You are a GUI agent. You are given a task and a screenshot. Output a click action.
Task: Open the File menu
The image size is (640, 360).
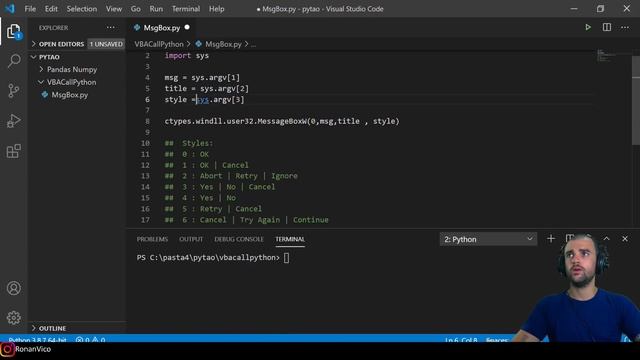pos(30,9)
